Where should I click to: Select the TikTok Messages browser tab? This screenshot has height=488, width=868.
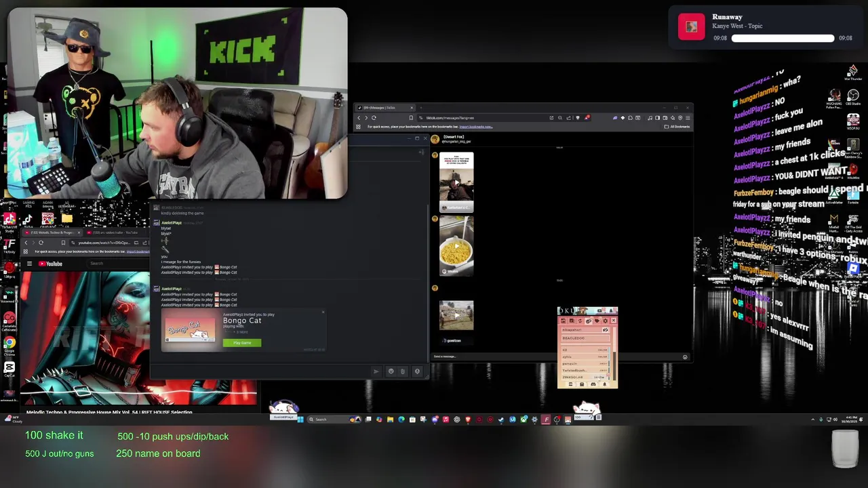[387, 108]
